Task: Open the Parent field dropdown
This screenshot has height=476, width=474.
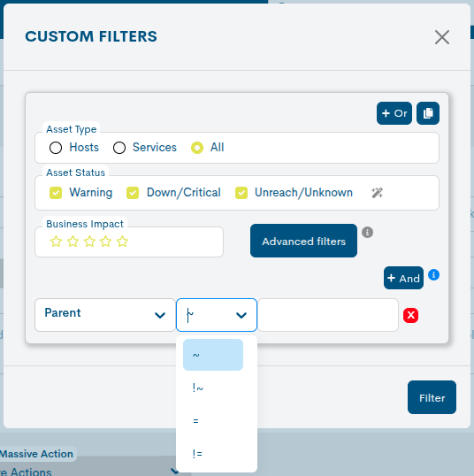Action: click(x=105, y=315)
